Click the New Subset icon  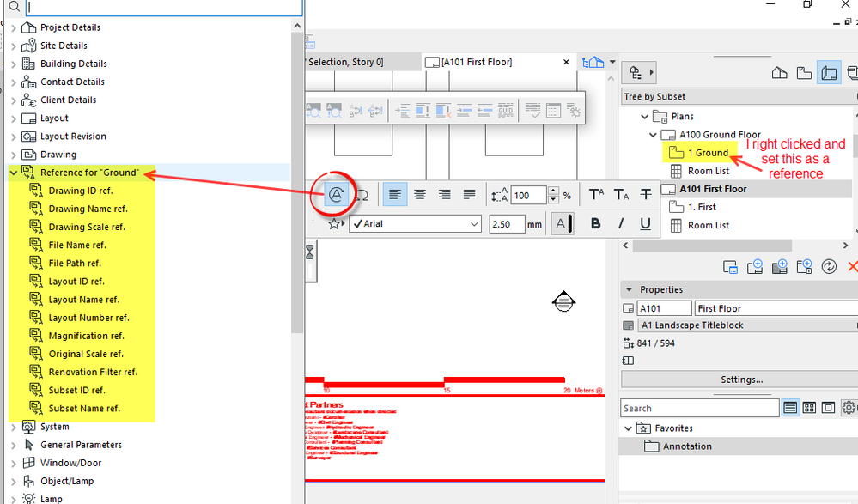[805, 267]
